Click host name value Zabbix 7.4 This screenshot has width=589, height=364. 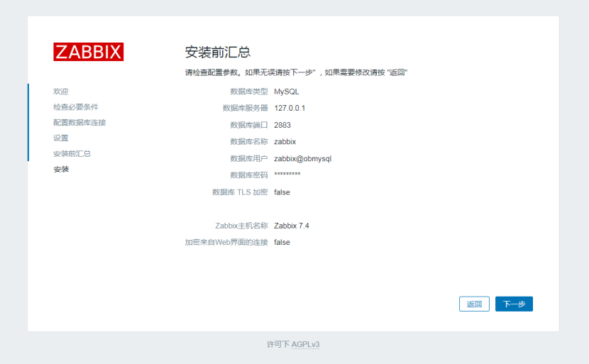(292, 226)
